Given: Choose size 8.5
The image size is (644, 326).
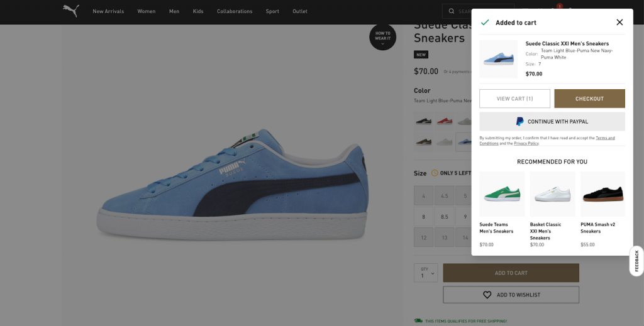Looking at the screenshot, I should tap(445, 217).
